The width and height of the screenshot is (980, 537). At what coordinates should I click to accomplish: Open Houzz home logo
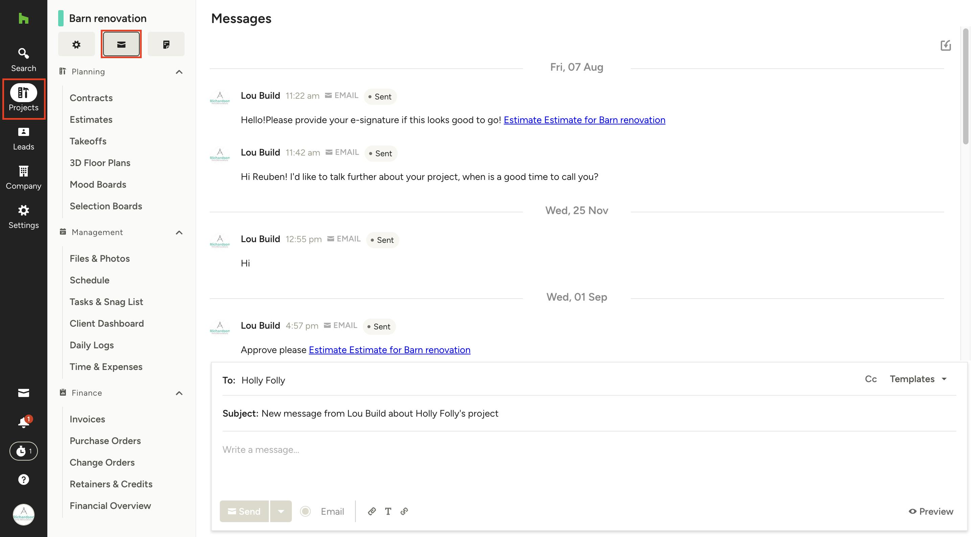point(24,18)
